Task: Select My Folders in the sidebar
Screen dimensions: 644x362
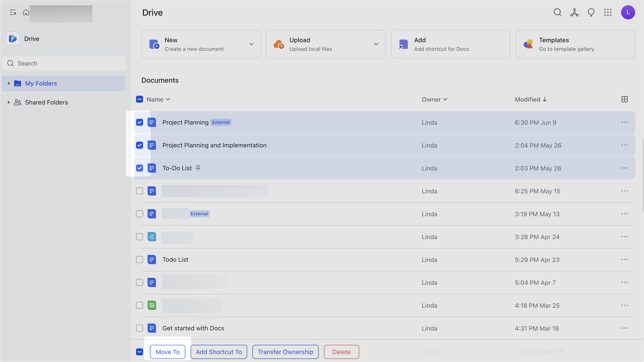Action: (x=64, y=83)
